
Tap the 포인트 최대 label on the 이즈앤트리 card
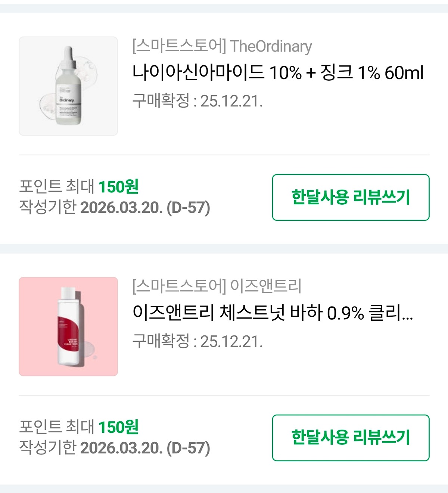57,427
